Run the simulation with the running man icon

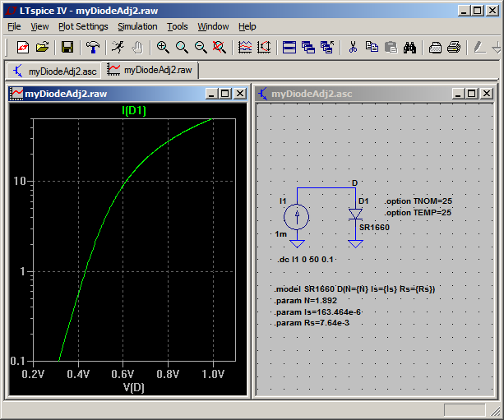(x=118, y=47)
